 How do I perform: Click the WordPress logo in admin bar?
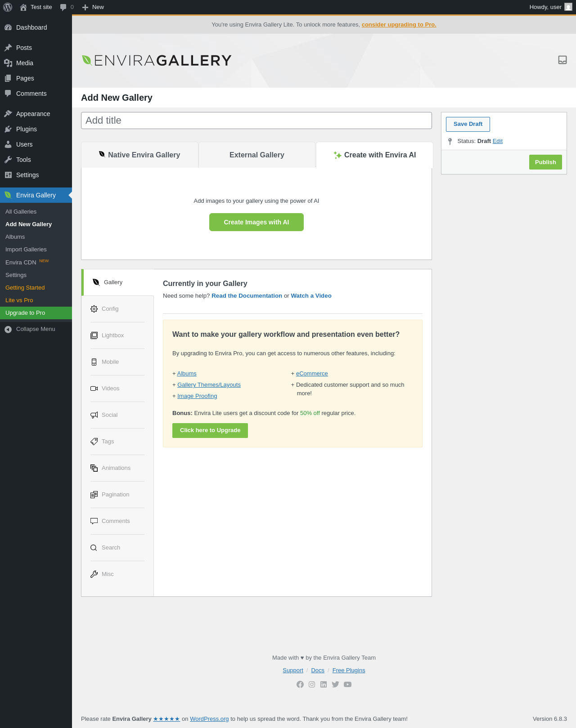[x=8, y=7]
